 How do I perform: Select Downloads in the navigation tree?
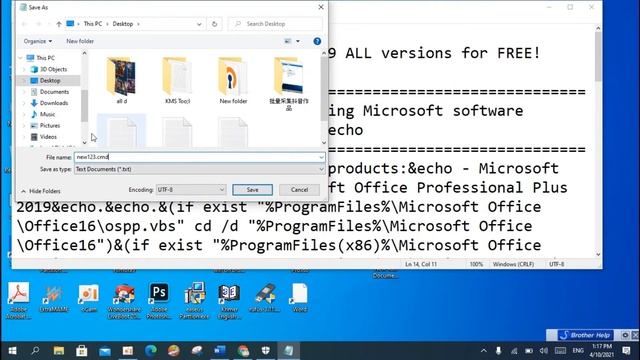coord(53,103)
